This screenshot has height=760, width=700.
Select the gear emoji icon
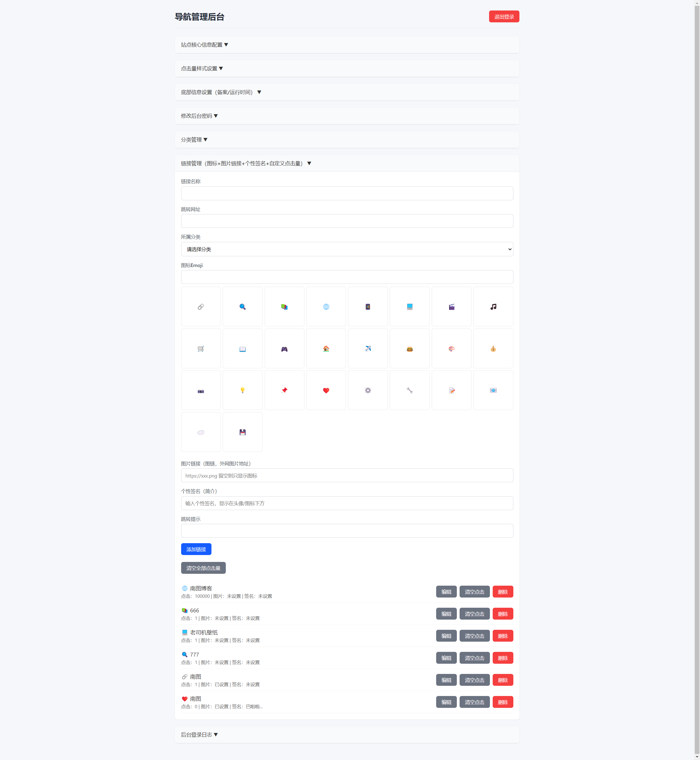click(368, 390)
